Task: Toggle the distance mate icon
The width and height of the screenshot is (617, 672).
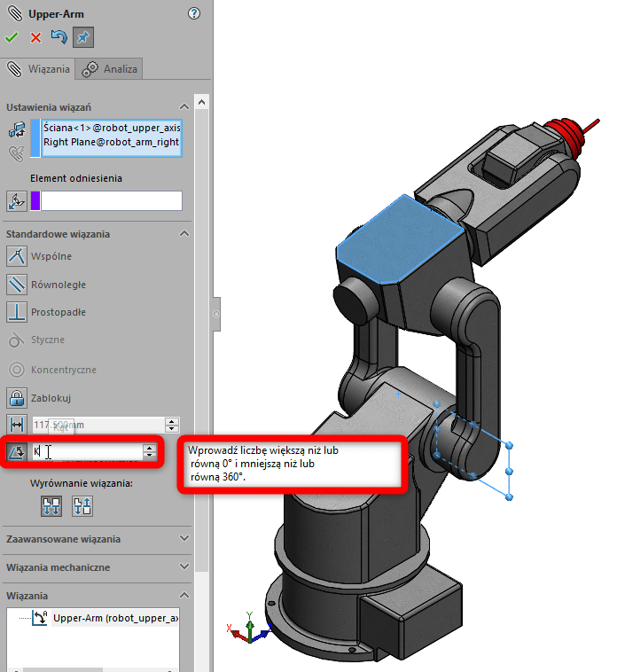Action: 17,425
